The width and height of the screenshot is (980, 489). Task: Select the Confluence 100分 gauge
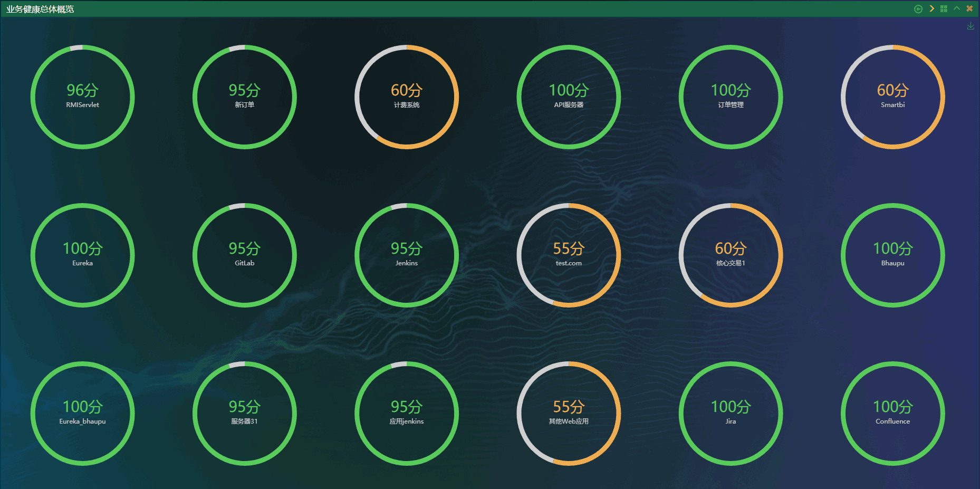click(x=893, y=414)
